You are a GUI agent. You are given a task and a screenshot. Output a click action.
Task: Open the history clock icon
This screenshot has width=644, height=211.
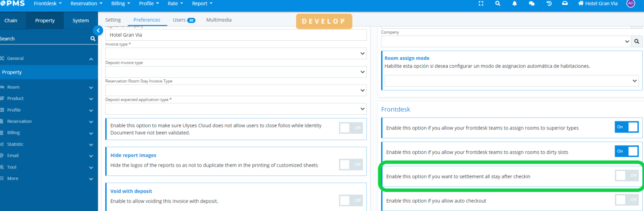pos(549,4)
